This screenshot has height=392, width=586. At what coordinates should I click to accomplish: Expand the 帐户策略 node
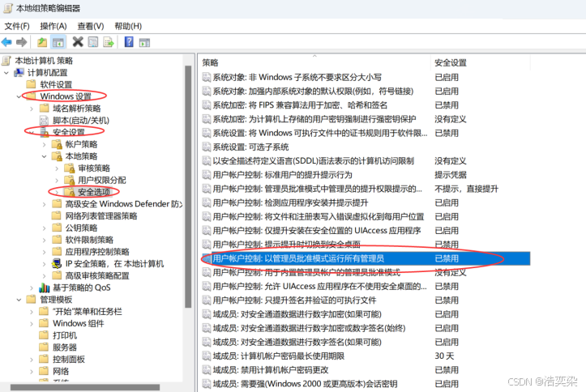point(45,144)
